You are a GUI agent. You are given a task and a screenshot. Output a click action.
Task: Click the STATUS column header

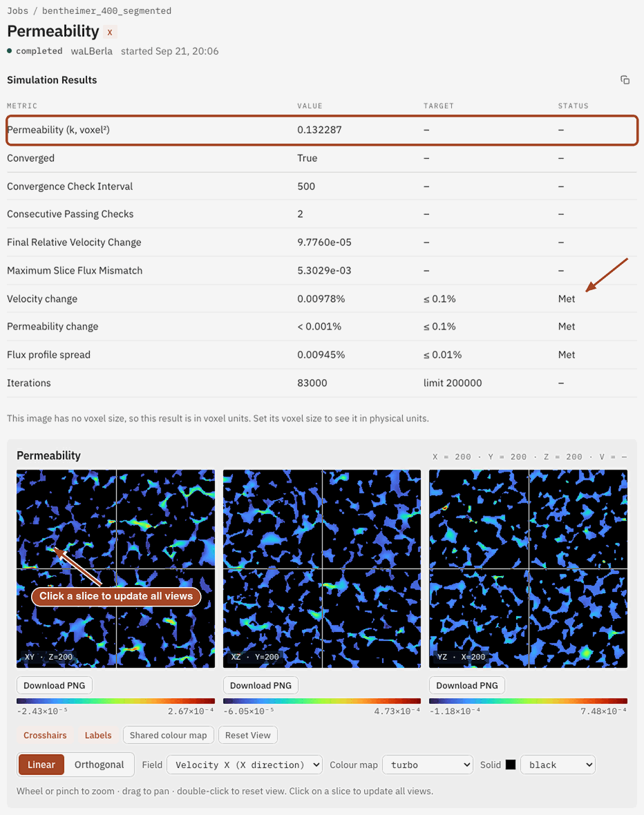[x=574, y=106]
